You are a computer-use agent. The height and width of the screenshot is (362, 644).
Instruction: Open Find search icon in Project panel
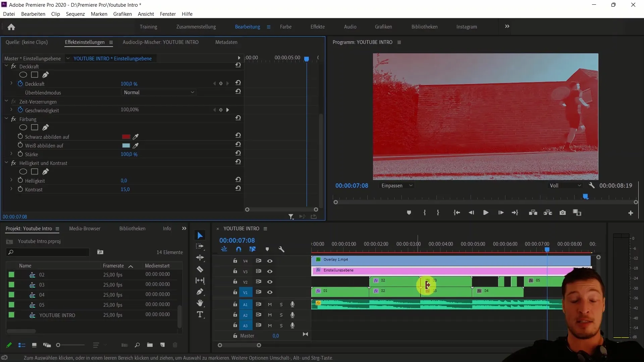tap(137, 345)
